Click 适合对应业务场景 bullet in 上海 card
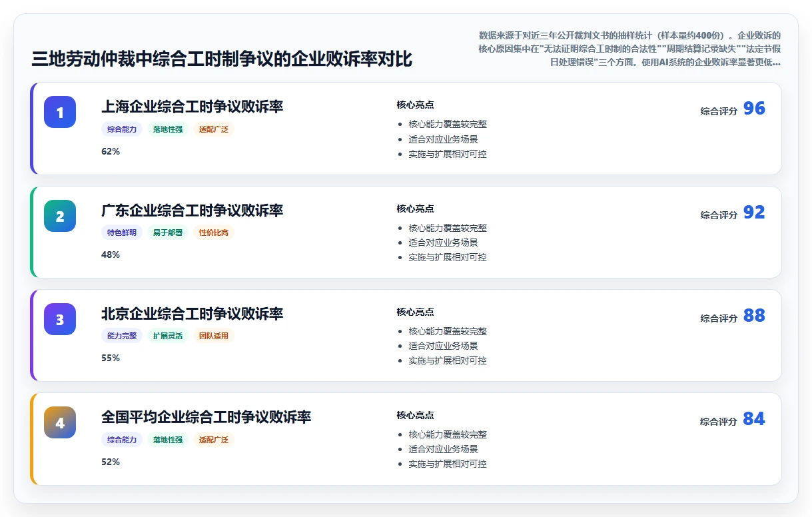Image resolution: width=812 pixels, height=517 pixels. tap(443, 139)
